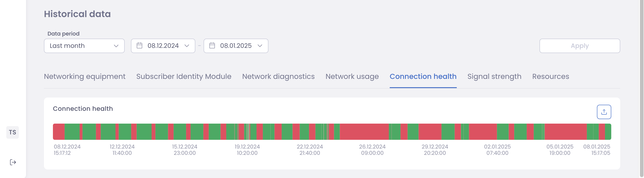Switch to the Signal strength tab
Viewport: 644px width, 178px height.
tap(494, 76)
